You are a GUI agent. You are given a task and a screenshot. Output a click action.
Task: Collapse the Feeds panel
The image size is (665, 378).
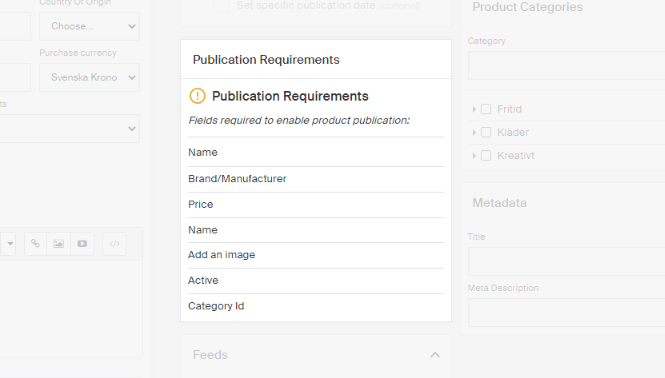point(435,355)
